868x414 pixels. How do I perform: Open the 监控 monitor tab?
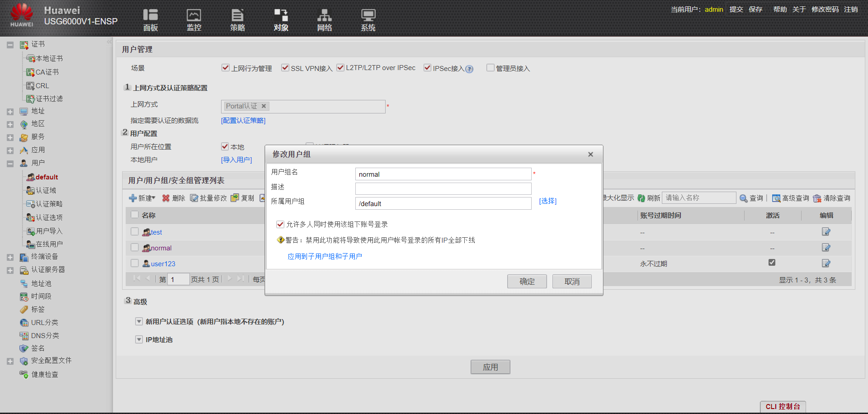click(194, 20)
